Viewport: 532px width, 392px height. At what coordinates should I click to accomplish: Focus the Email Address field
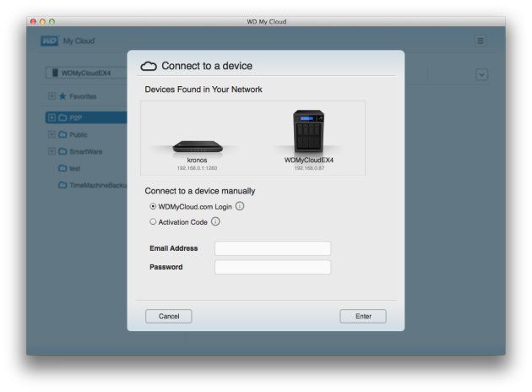point(273,248)
